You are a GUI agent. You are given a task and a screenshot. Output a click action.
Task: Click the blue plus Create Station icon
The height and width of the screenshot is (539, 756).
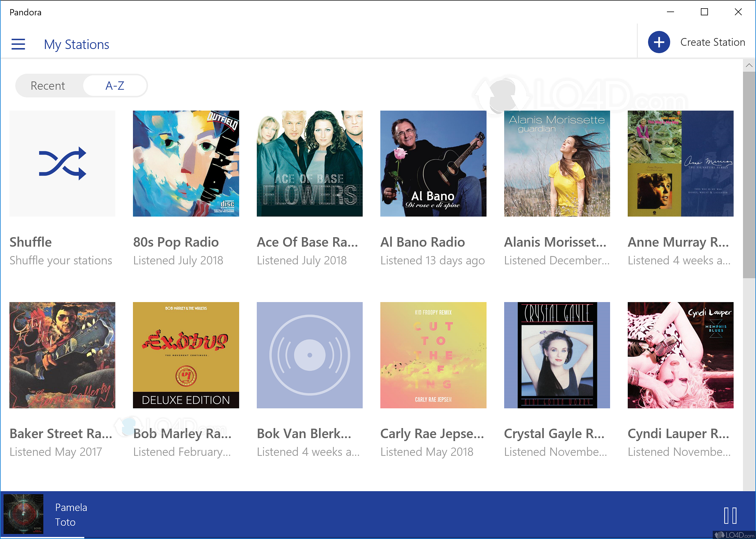pyautogui.click(x=659, y=42)
